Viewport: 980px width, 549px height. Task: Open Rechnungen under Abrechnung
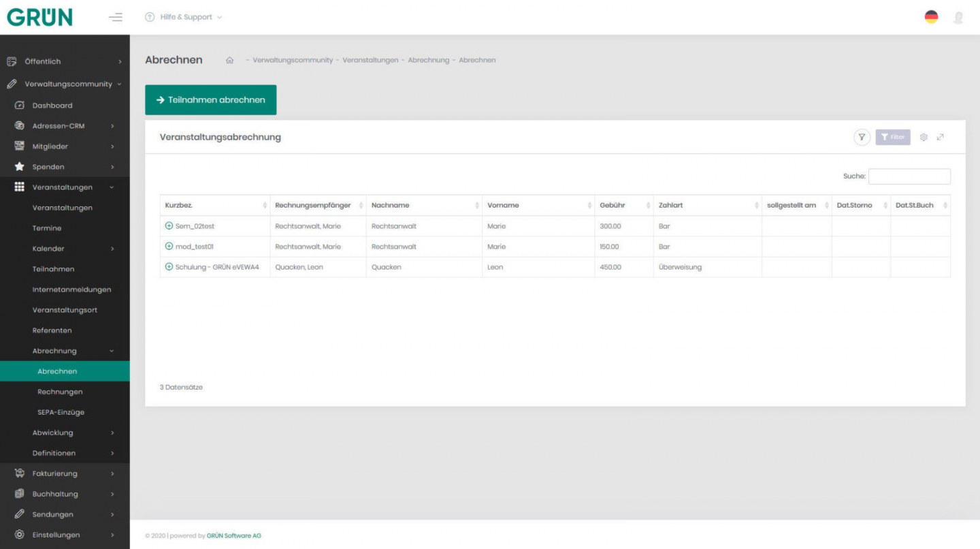click(60, 392)
